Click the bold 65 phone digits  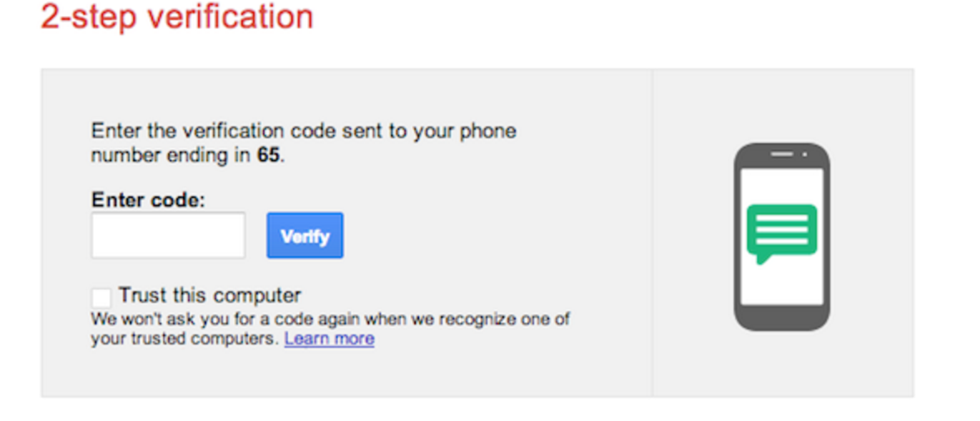point(268,156)
